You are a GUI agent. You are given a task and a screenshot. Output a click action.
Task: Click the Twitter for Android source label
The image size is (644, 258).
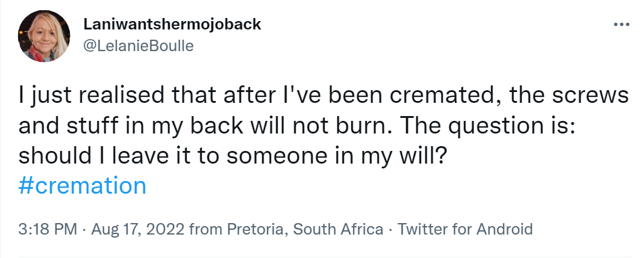click(x=466, y=229)
